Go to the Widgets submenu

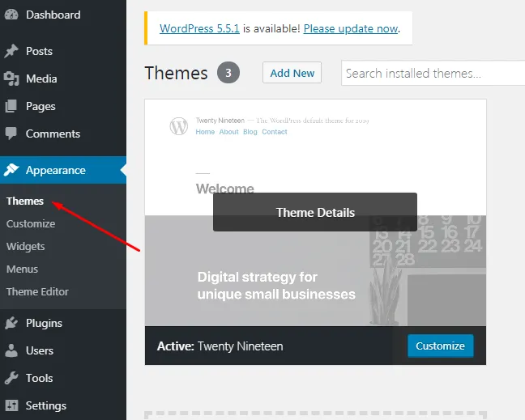(25, 247)
